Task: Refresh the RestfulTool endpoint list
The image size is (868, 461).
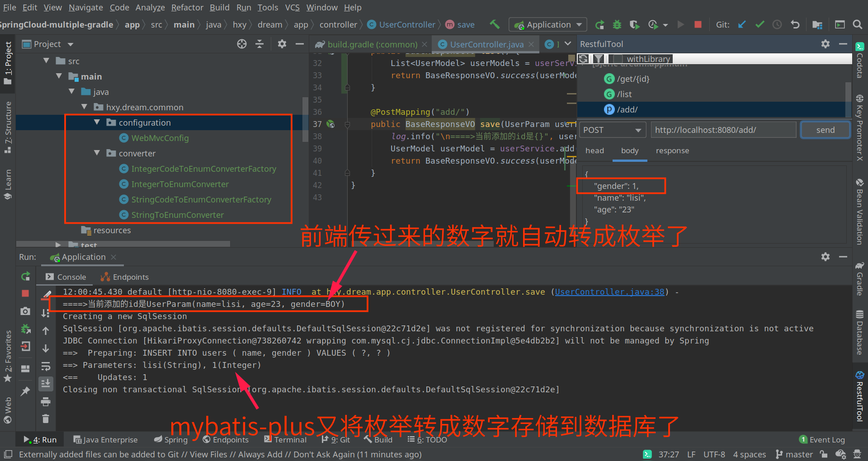Action: (584, 59)
